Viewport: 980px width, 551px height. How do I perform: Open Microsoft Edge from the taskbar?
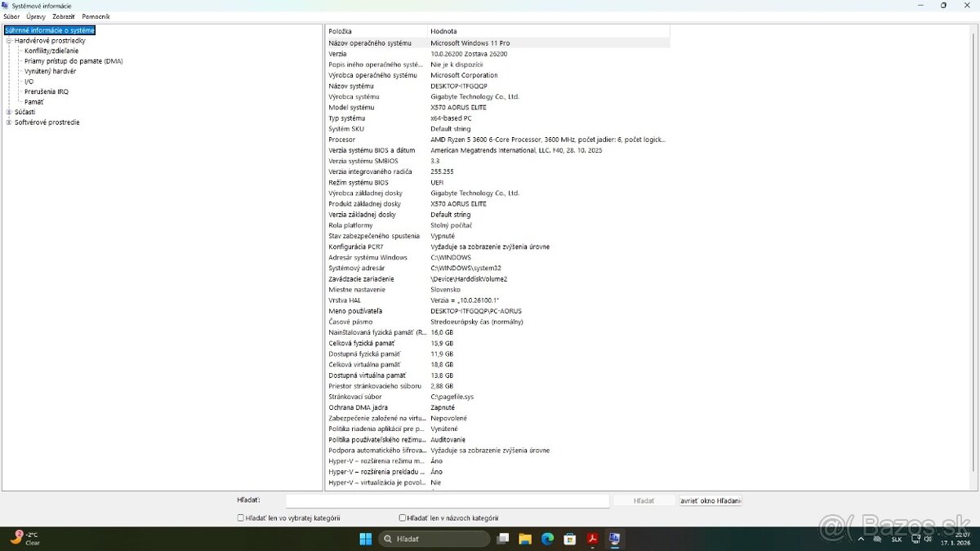(547, 539)
